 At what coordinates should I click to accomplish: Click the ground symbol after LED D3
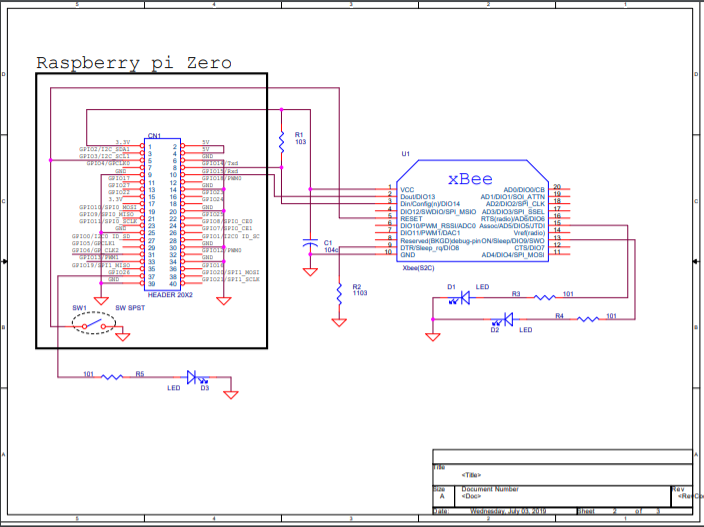click(x=231, y=395)
